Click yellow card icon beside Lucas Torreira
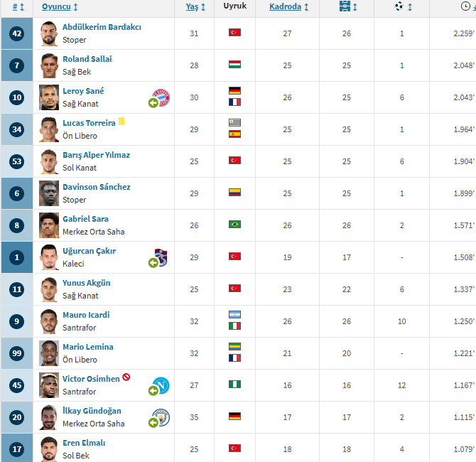The width and height of the screenshot is (476, 462). point(121,122)
